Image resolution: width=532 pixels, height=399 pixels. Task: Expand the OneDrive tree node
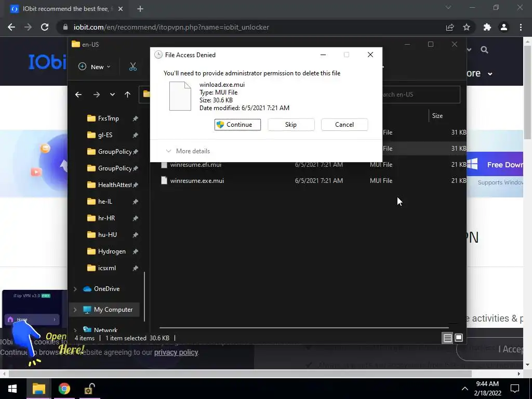pyautogui.click(x=75, y=289)
